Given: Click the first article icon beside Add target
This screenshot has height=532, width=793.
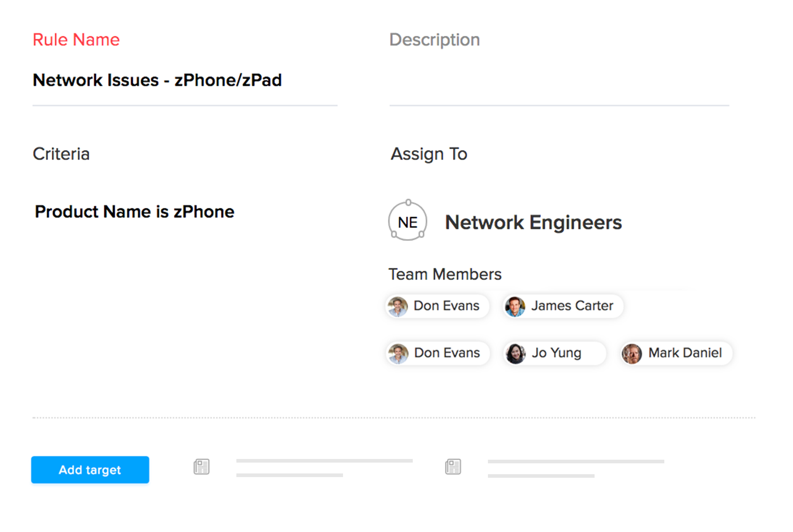Looking at the screenshot, I should [201, 467].
